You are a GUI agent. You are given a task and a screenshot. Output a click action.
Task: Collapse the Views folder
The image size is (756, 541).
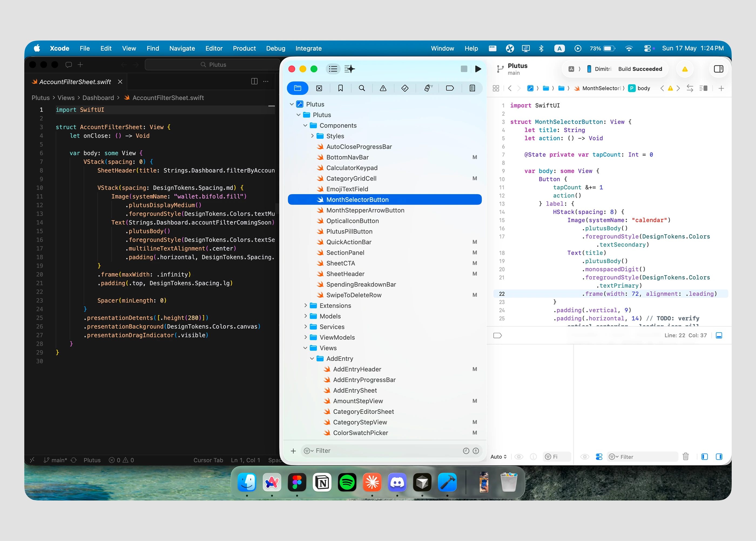click(x=305, y=348)
